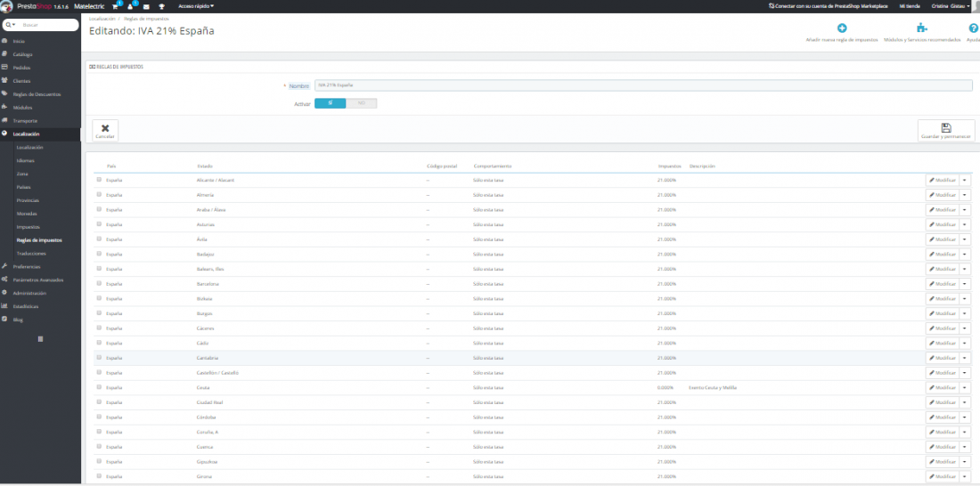Click Conectar con su cuenta PrestaShop Marketplace
Screen dimensions: 980x486
point(829,6)
